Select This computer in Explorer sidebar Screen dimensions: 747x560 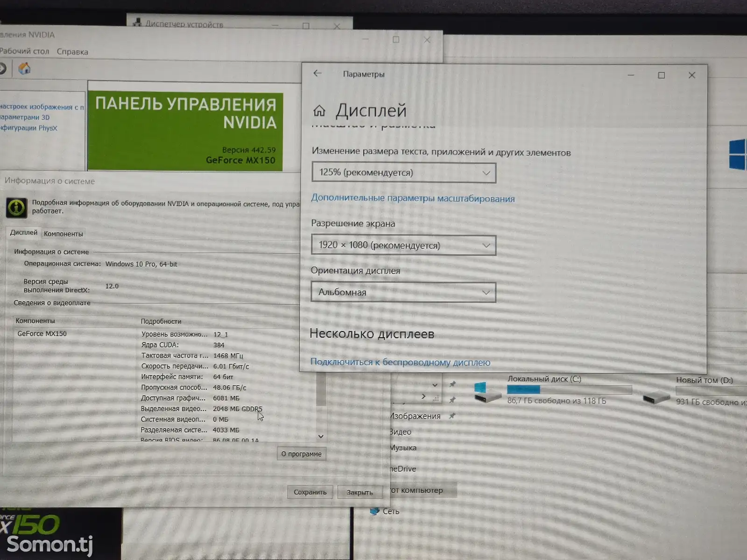point(416,490)
